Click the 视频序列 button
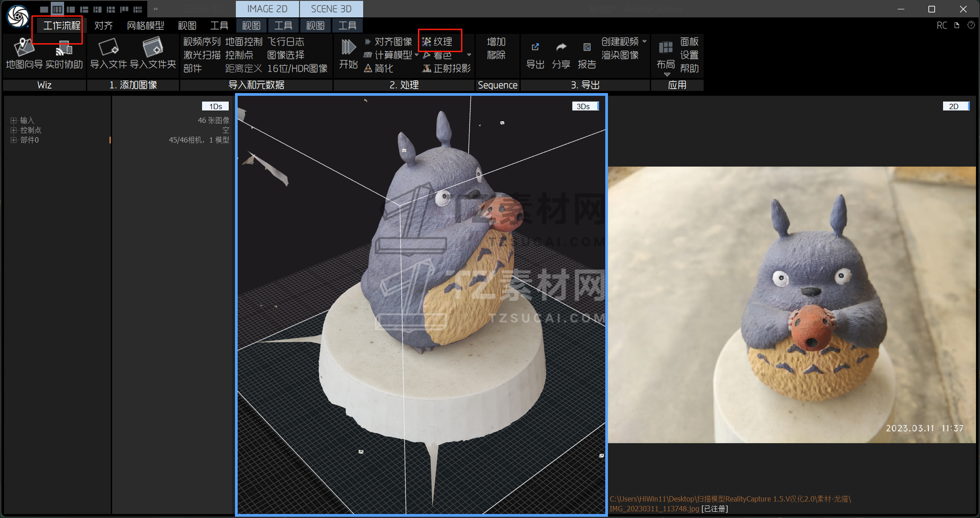 [x=202, y=42]
